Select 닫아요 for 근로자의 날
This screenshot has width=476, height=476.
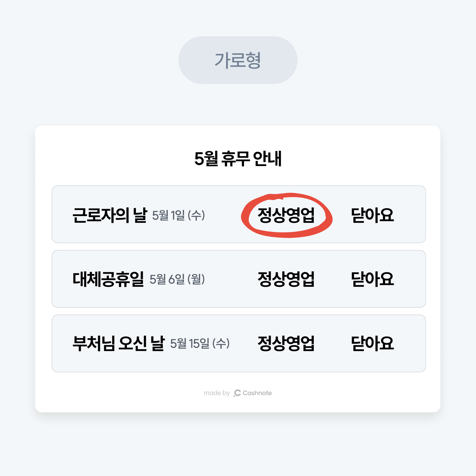372,215
